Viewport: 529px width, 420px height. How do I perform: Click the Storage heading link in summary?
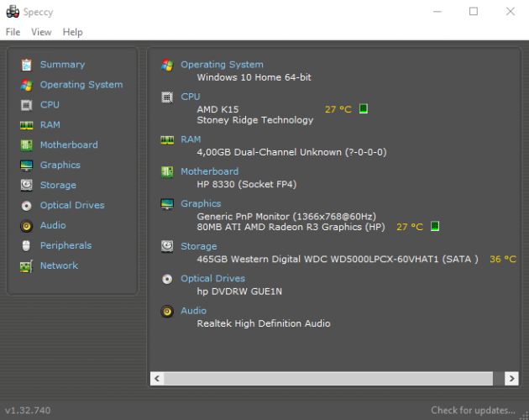(199, 246)
